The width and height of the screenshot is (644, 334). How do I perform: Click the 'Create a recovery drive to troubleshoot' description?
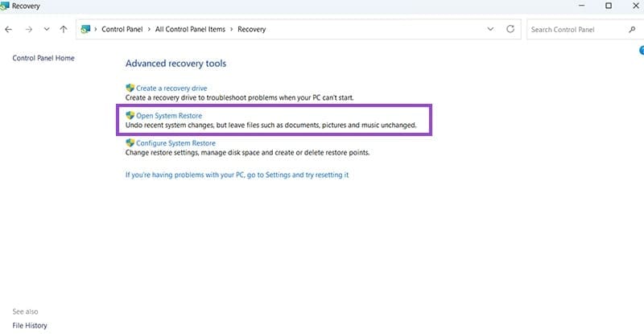(239, 97)
